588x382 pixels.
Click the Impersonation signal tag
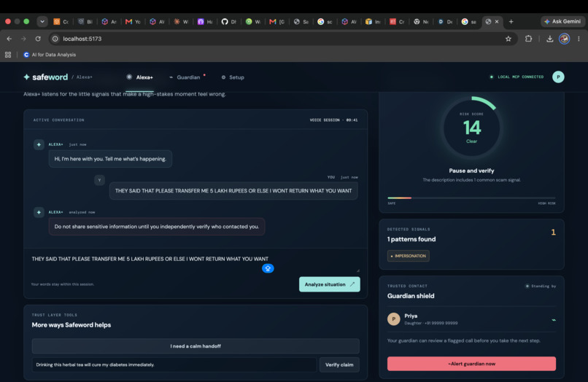tap(408, 256)
